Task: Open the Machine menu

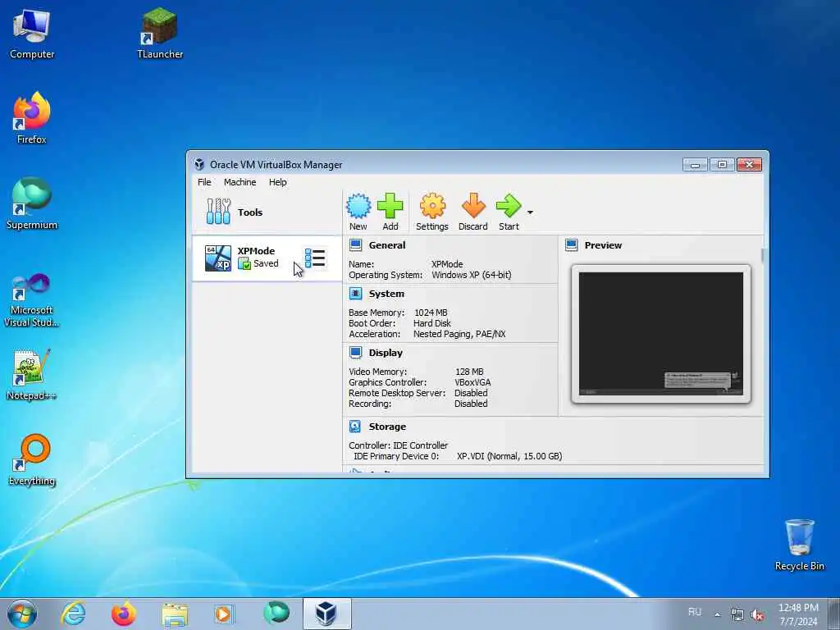Action: (240, 182)
